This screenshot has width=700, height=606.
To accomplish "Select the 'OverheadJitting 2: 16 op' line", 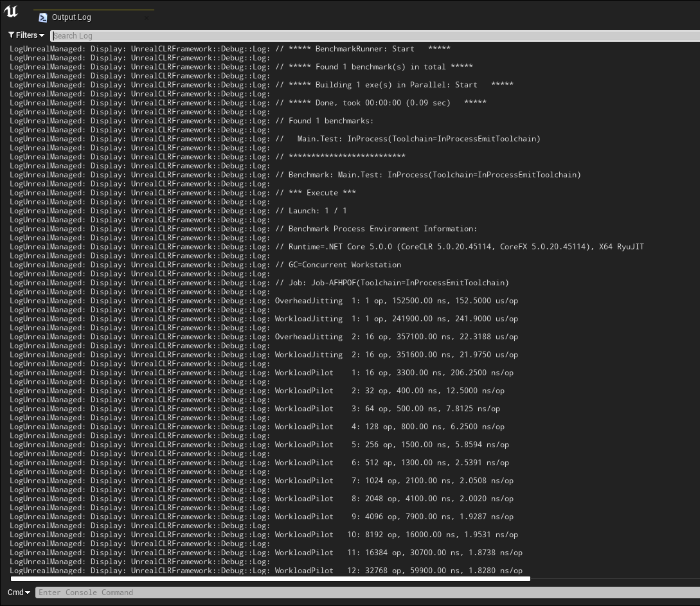I will click(x=264, y=337).
